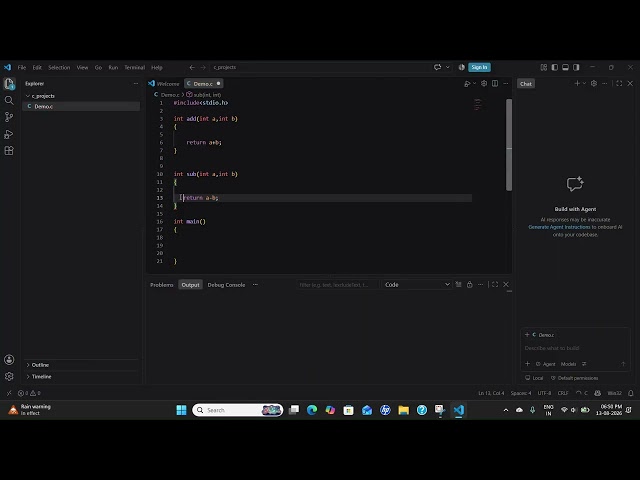Open the Extensions view
Viewport: 640px width, 480px height.
point(9,151)
